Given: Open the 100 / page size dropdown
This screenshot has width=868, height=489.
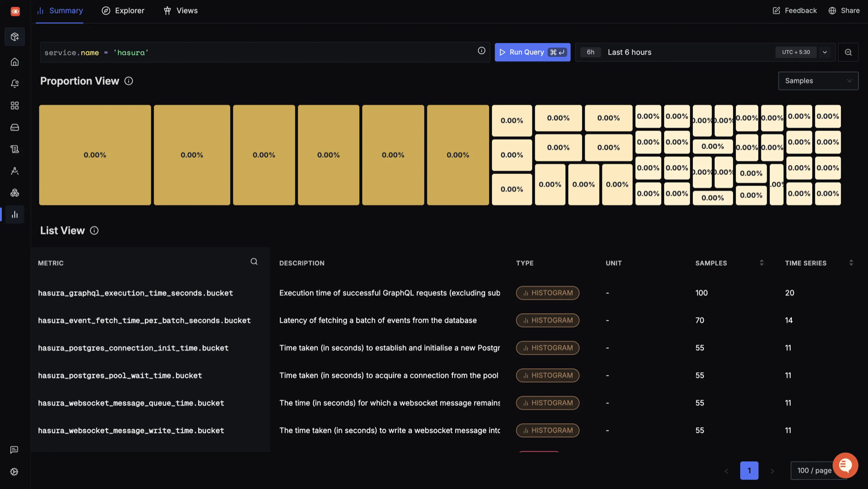Looking at the screenshot, I should pyautogui.click(x=814, y=471).
